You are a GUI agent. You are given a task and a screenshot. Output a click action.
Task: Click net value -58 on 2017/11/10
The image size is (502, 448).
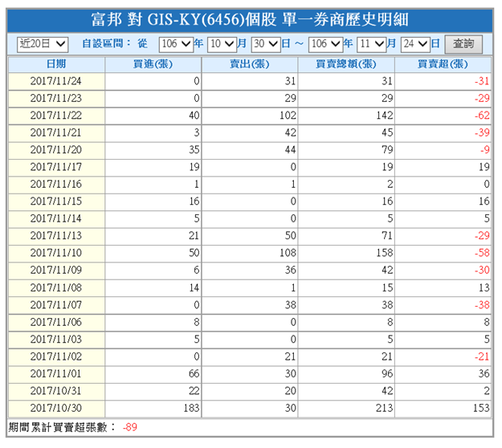point(482,253)
